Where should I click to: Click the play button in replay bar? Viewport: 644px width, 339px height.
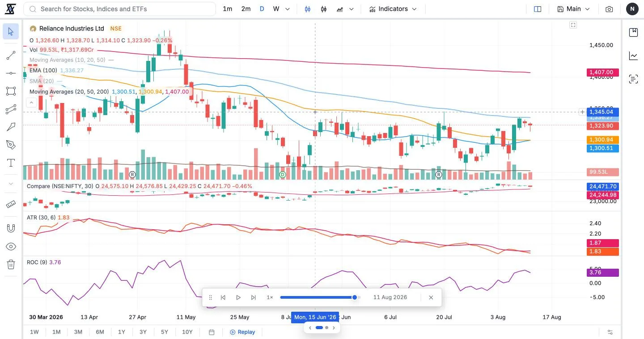(x=238, y=297)
